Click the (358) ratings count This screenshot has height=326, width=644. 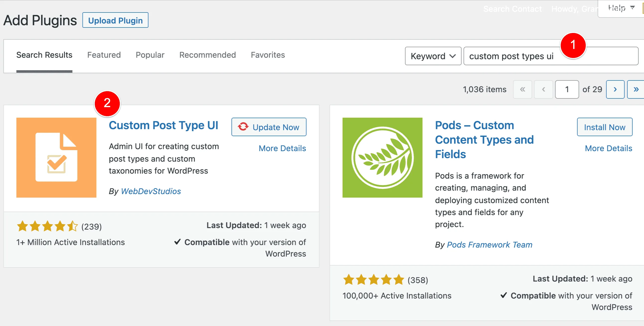click(x=418, y=280)
